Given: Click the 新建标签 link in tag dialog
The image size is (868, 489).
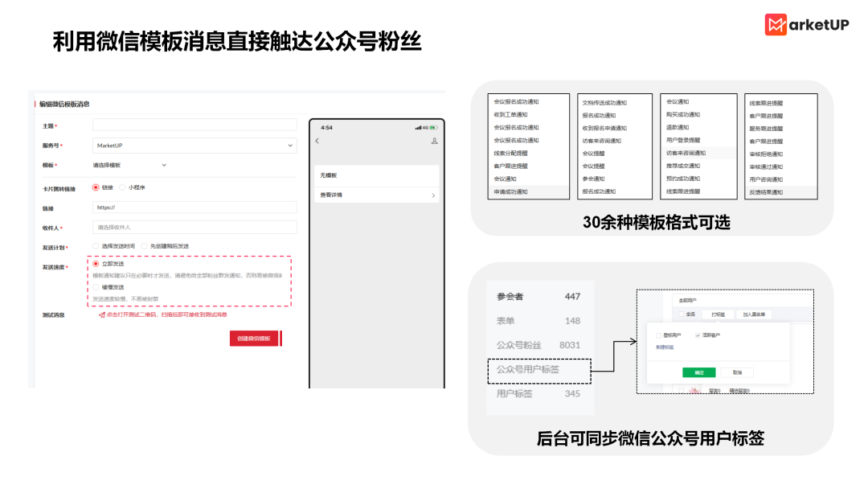Looking at the screenshot, I should click(x=665, y=346).
